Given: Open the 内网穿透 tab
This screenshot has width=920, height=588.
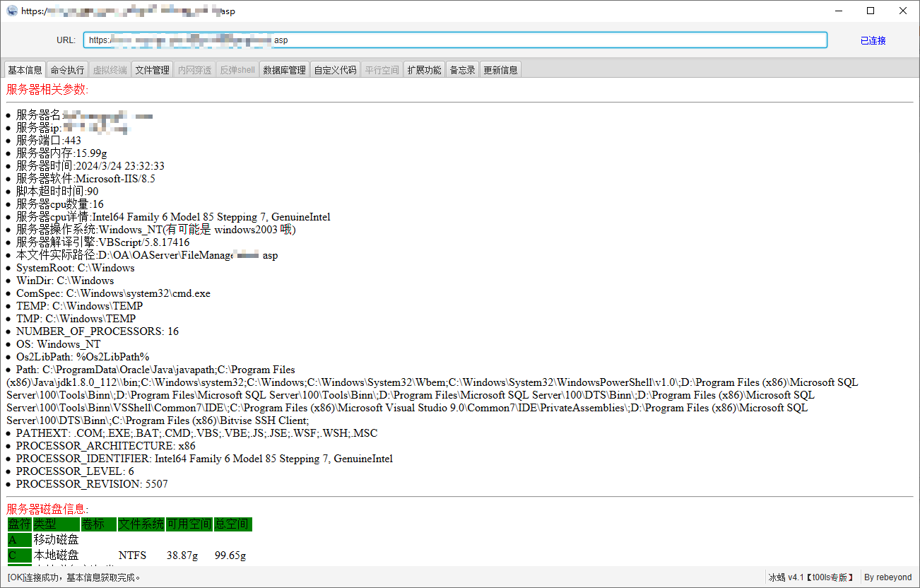Looking at the screenshot, I should click(x=194, y=70).
